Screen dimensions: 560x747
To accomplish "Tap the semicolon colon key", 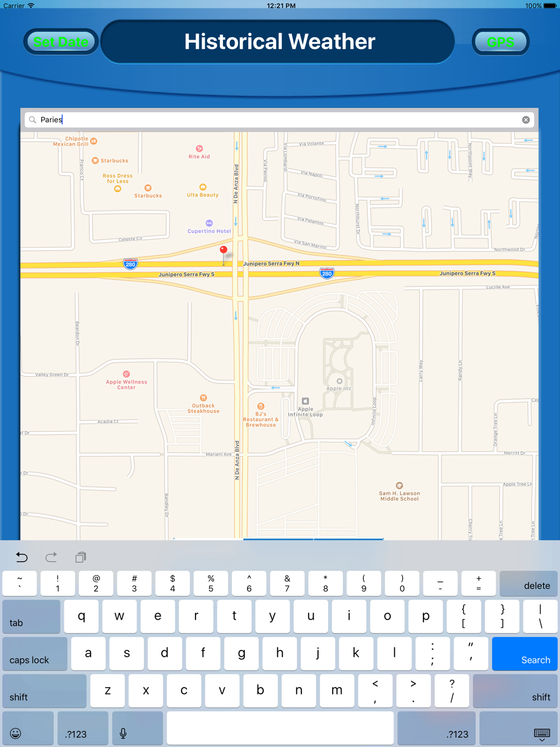I will tap(432, 653).
